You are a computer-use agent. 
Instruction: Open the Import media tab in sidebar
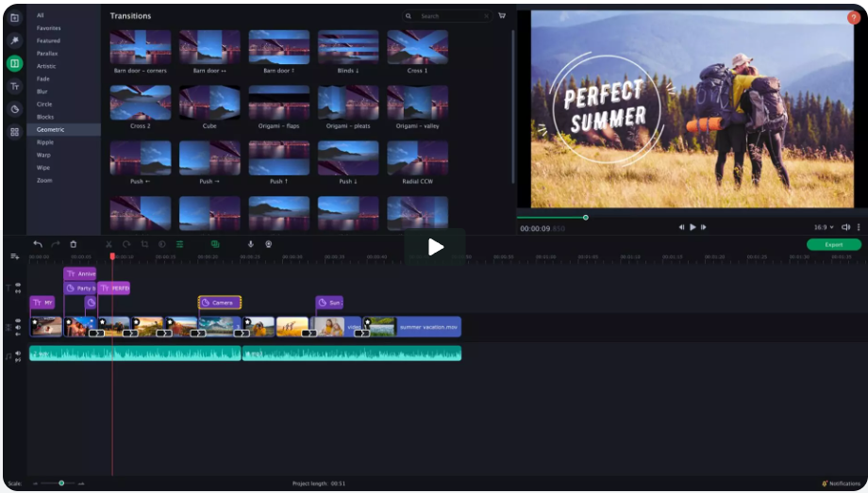[x=14, y=18]
